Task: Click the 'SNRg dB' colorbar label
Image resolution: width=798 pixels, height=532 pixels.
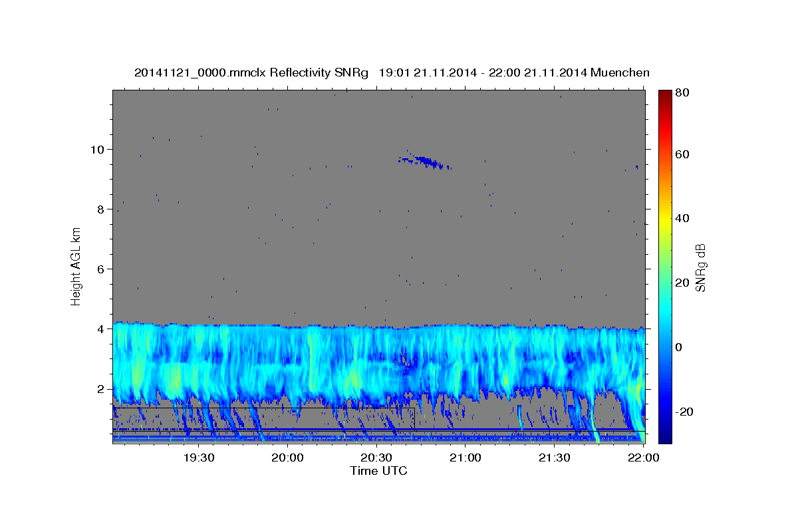Action: point(700,267)
